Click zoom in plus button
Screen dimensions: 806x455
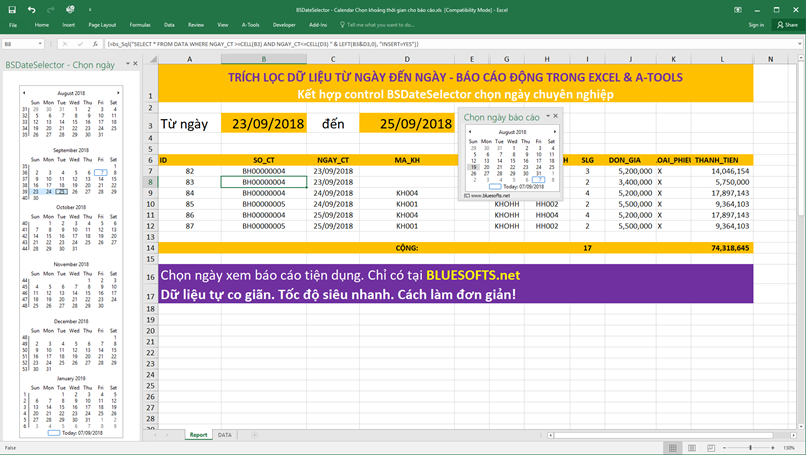click(773, 448)
